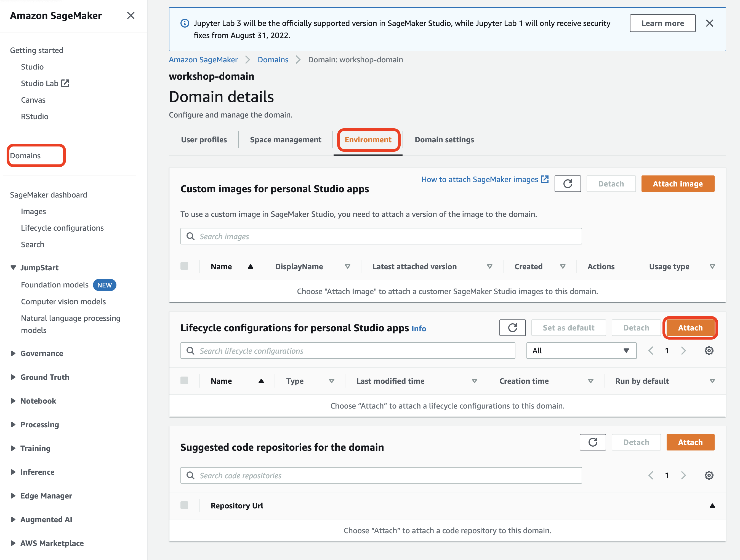Select all lifecycle configurations checkbox

pyautogui.click(x=184, y=380)
